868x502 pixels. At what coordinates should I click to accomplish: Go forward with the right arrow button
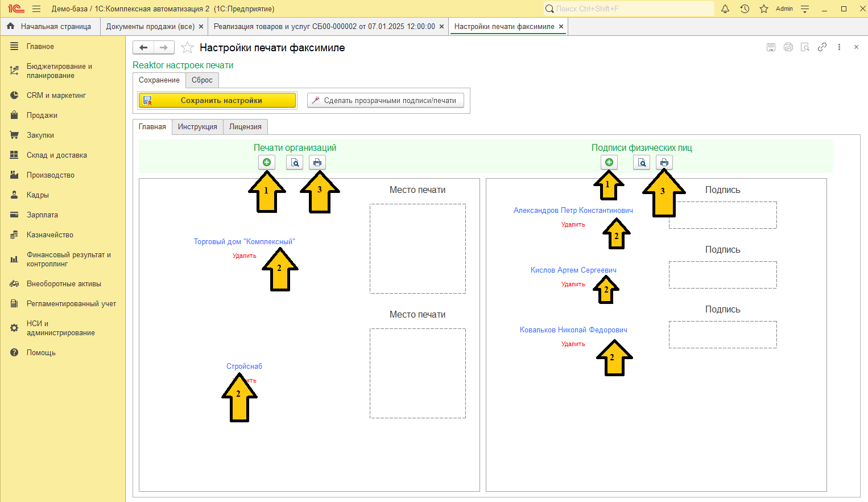(x=164, y=48)
